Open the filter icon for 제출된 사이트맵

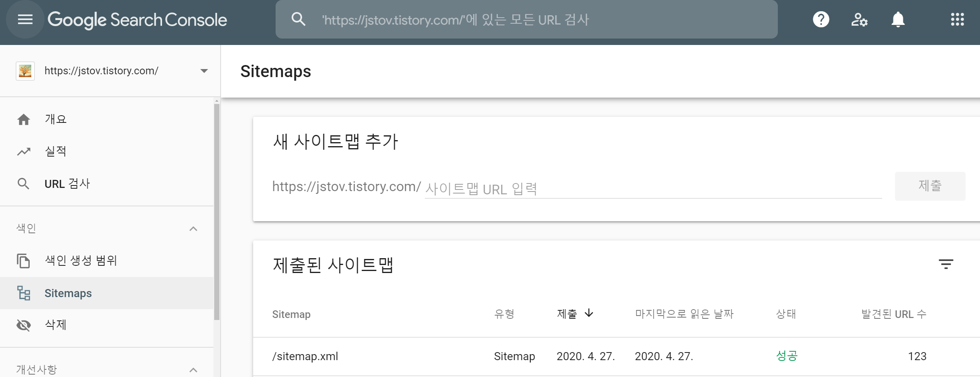coord(946,264)
